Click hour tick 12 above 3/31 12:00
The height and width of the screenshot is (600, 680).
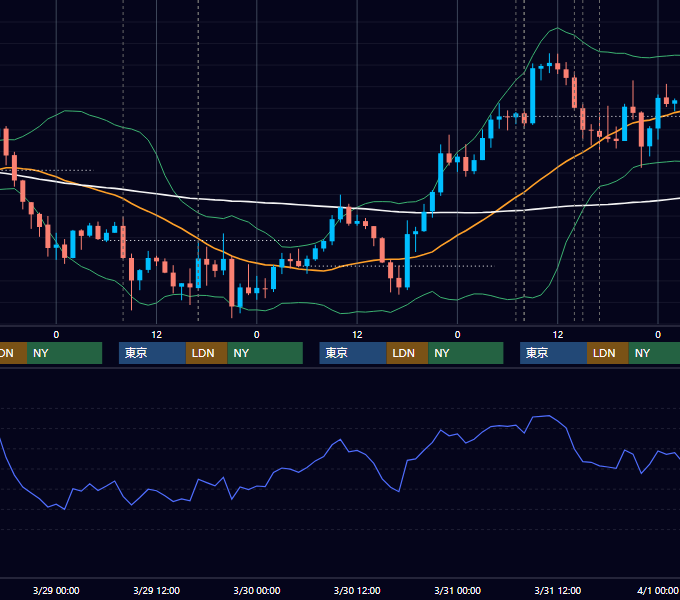[x=558, y=335]
